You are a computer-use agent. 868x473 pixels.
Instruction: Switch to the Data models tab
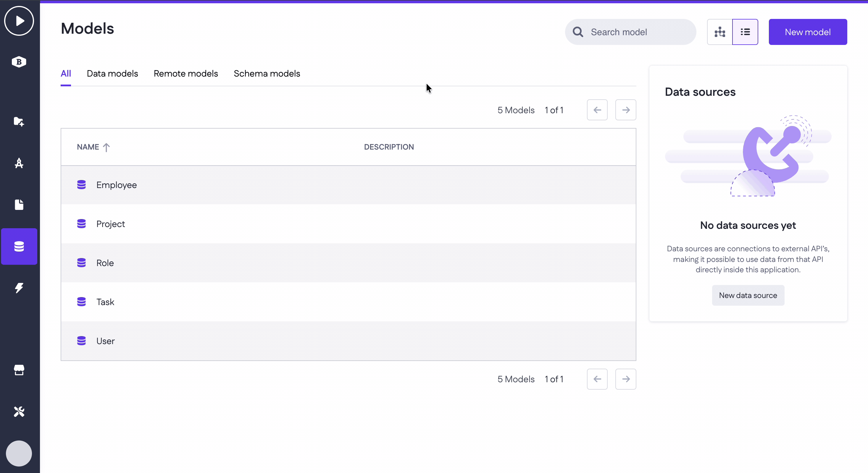[x=112, y=74]
